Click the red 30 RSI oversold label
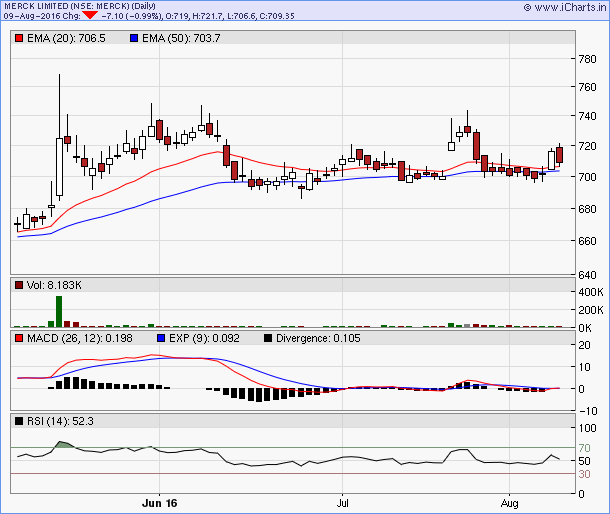This screenshot has height=514, width=610. tap(584, 474)
